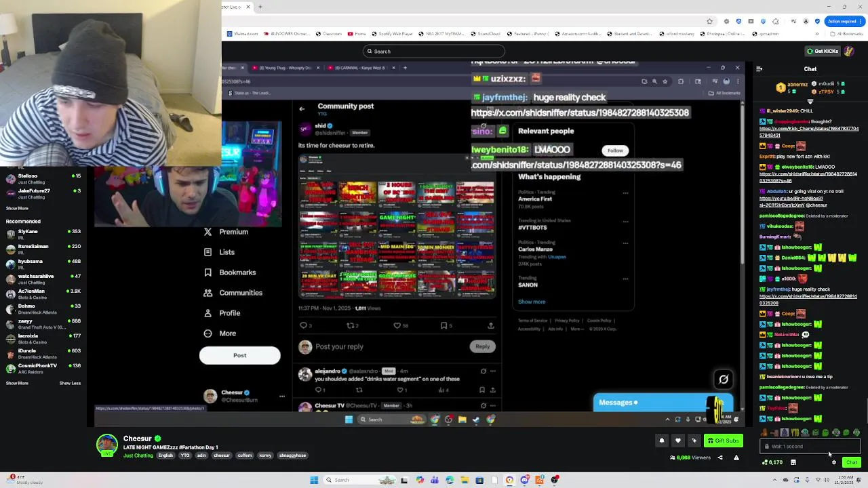Open SlyKane channel in Recommended list
Screen dimensions: 868x488
tap(43, 234)
